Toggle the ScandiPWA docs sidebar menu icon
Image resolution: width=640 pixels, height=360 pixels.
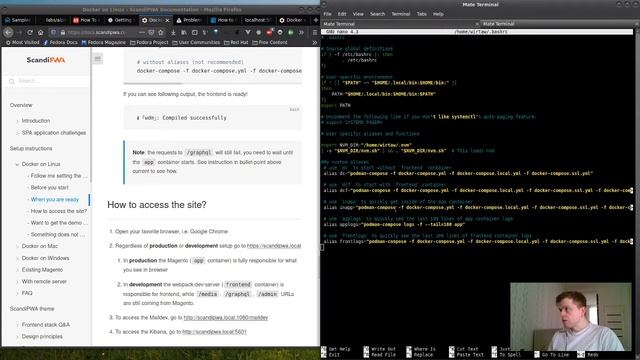pos(98,59)
